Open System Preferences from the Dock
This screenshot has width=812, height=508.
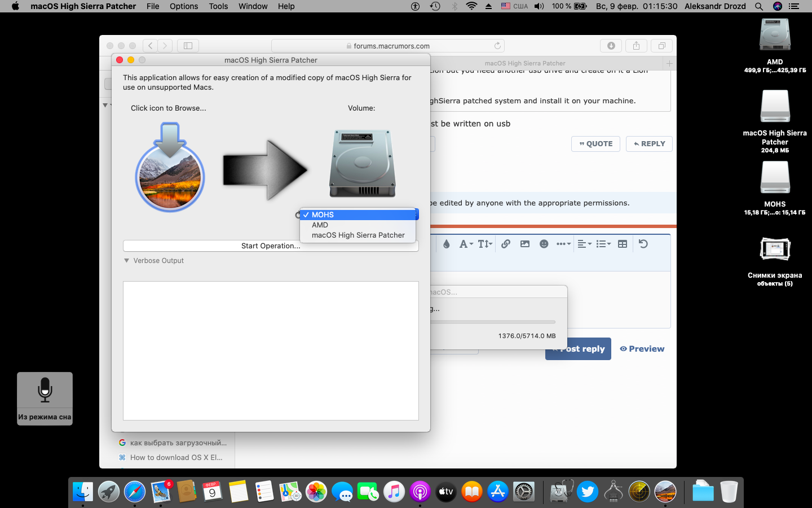[524, 492]
